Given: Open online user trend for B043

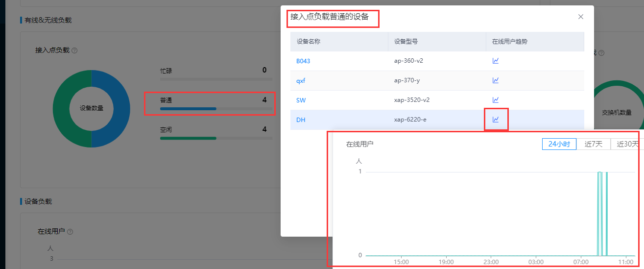Looking at the screenshot, I should click(496, 61).
